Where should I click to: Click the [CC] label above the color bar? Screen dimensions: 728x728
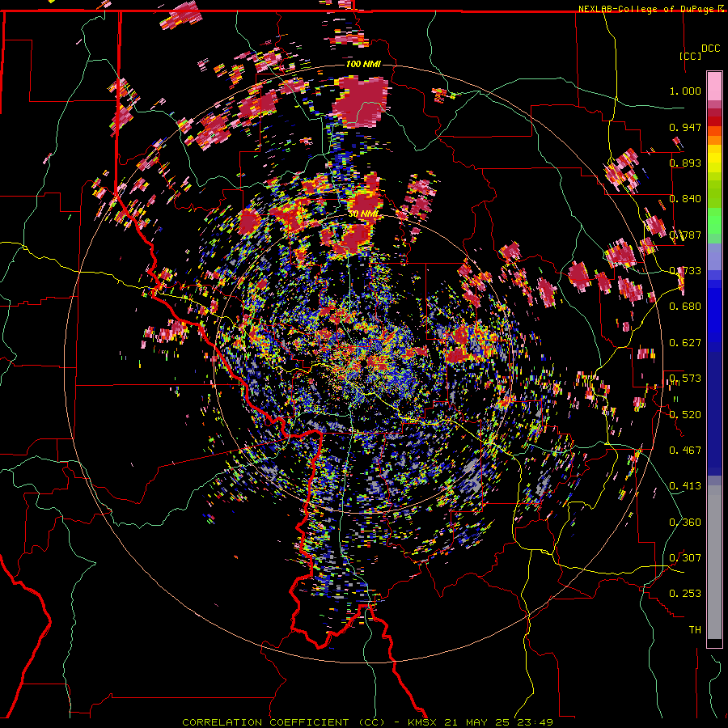691,56
